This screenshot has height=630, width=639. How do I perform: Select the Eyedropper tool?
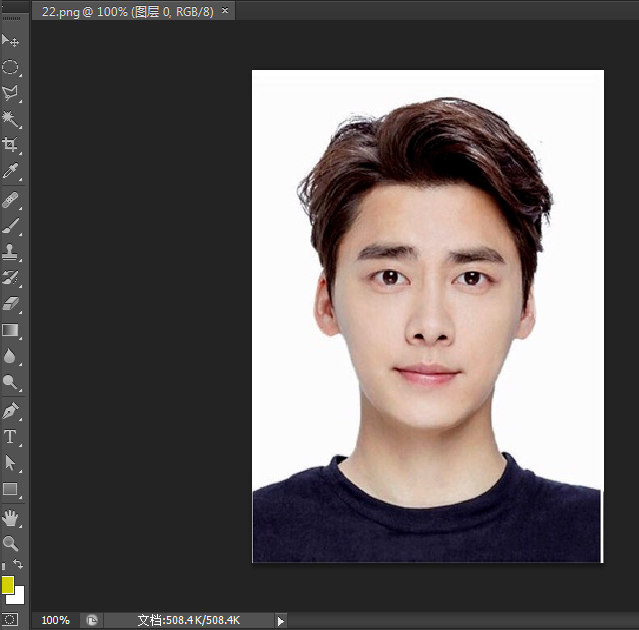pos(10,171)
